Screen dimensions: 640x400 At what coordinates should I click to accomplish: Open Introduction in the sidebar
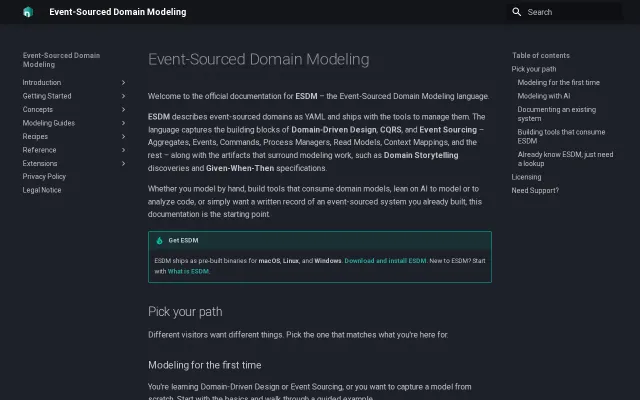pyautogui.click(x=42, y=82)
